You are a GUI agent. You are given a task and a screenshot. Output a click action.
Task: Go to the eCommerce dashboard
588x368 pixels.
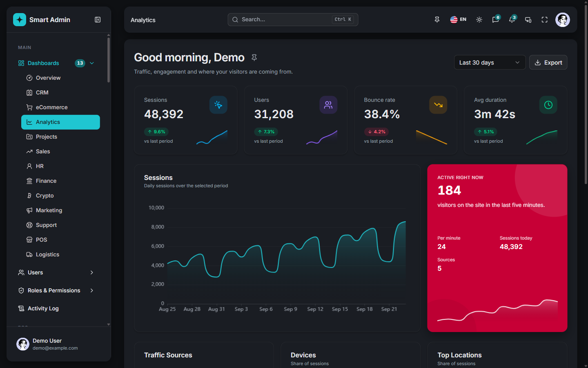coord(60,107)
